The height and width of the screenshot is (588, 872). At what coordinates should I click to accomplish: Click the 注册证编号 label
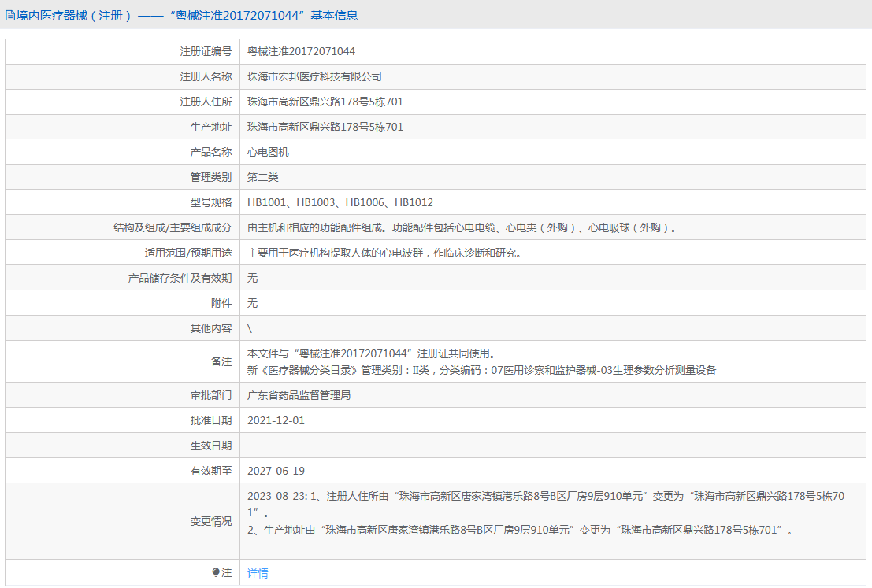pos(206,51)
